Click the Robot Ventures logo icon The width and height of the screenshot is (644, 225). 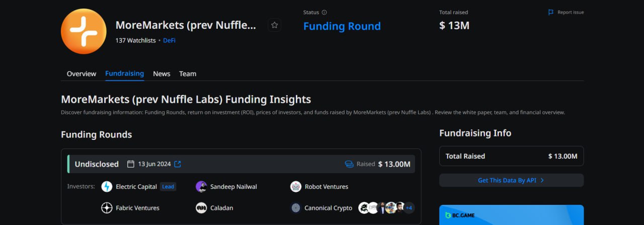tap(296, 187)
